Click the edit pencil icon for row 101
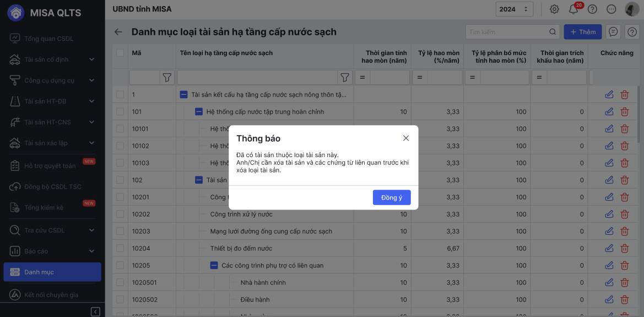 click(x=609, y=112)
